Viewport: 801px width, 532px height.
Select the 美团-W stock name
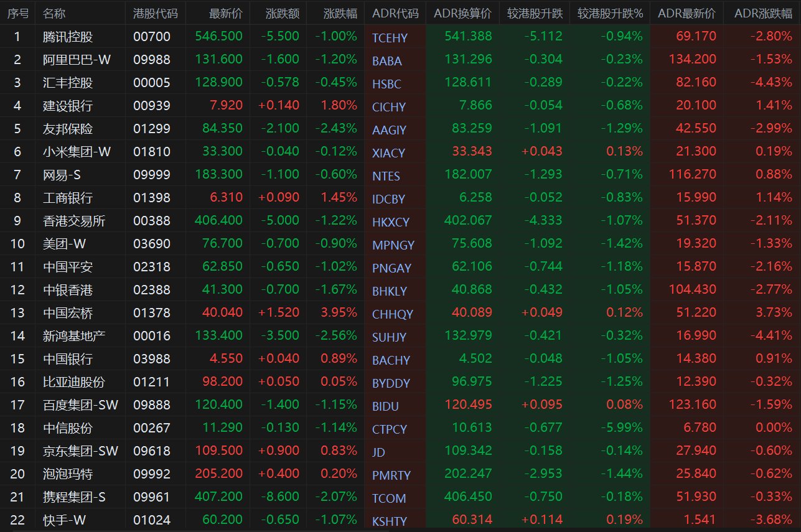point(65,244)
